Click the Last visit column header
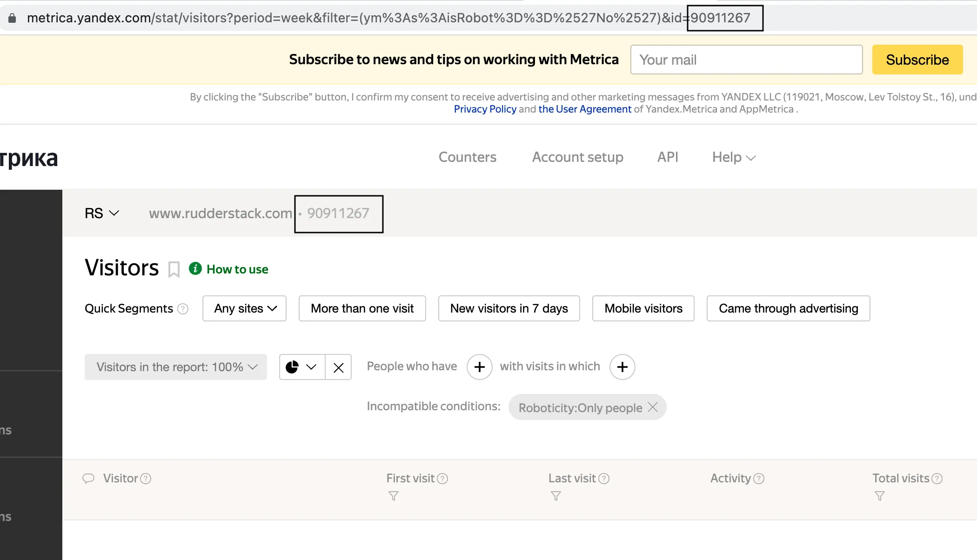The width and height of the screenshot is (977, 560). [572, 478]
